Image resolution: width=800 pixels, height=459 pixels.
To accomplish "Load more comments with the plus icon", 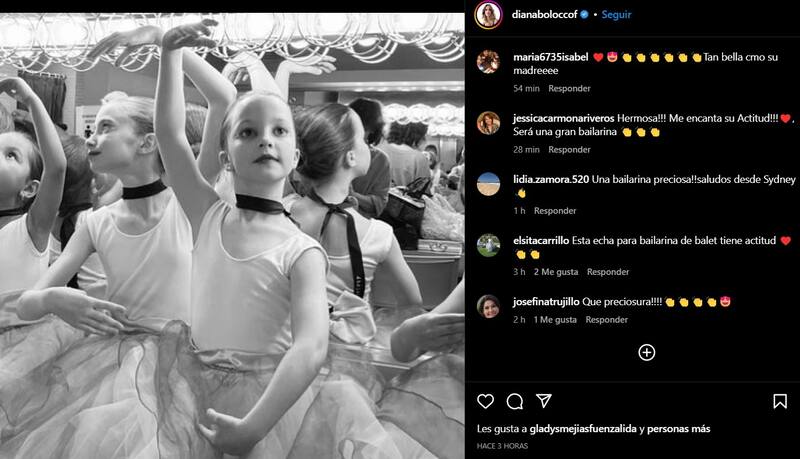I will coord(646,352).
